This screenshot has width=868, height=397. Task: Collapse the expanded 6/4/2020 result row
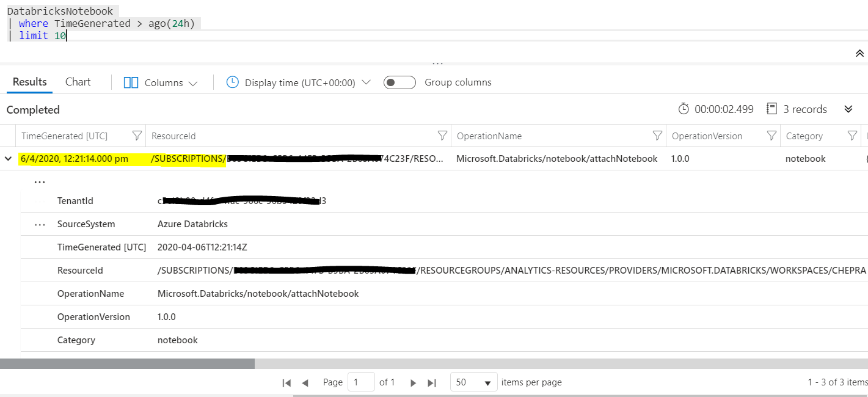[x=8, y=159]
